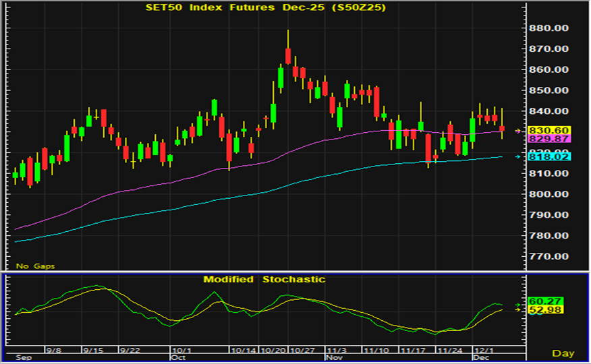The image size is (591, 364).
Task: Select the yellow 830.60 last price label
Action: pos(551,130)
